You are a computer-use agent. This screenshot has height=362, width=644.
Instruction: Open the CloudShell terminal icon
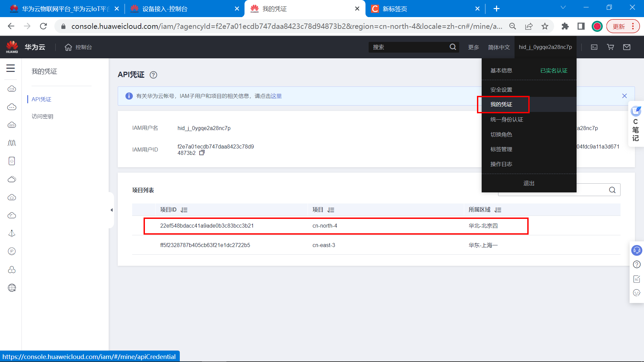pyautogui.click(x=594, y=47)
